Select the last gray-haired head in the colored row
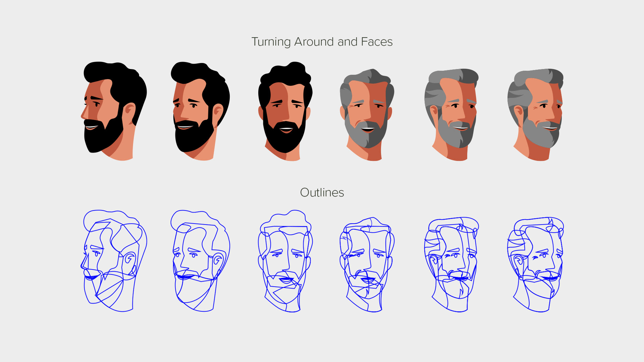 [x=535, y=115]
